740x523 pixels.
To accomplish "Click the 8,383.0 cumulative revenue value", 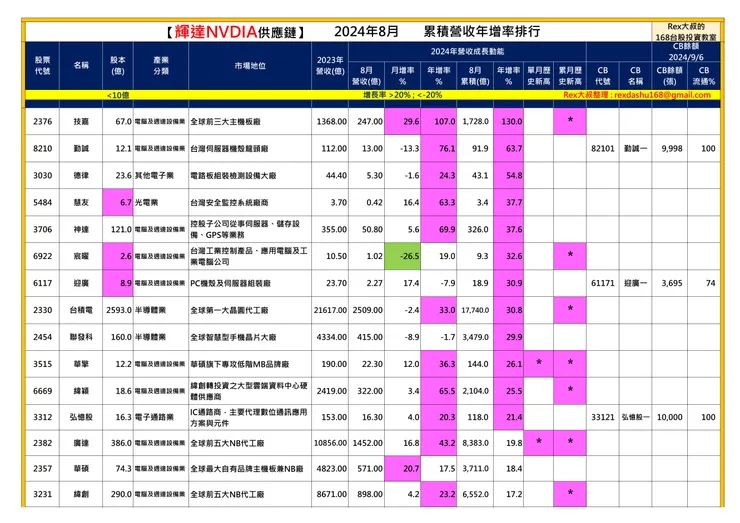I will (475, 443).
